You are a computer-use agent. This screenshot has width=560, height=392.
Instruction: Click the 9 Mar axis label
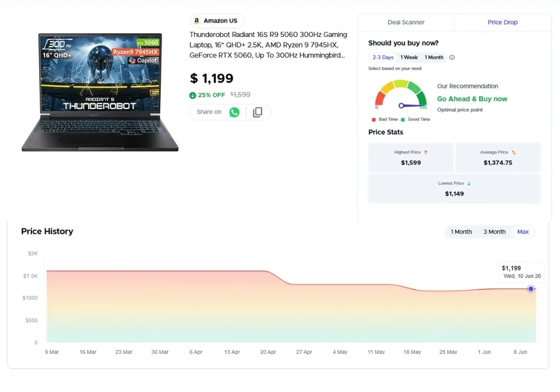(52, 352)
